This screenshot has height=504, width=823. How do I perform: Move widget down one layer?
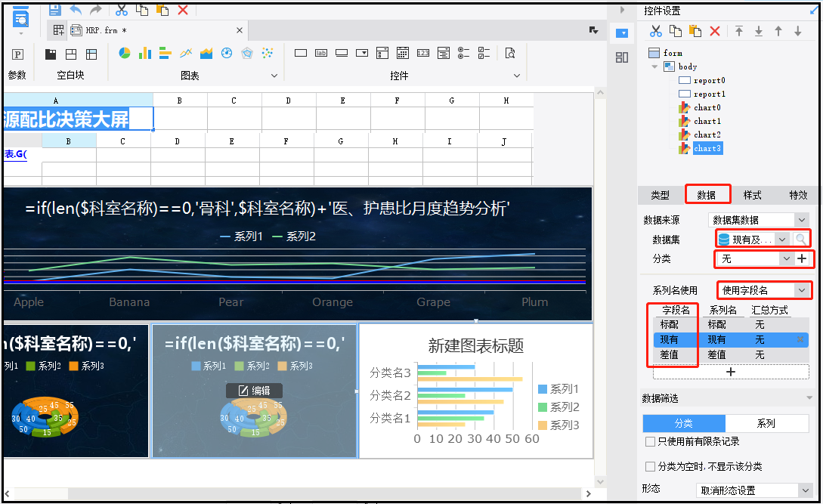[x=798, y=31]
